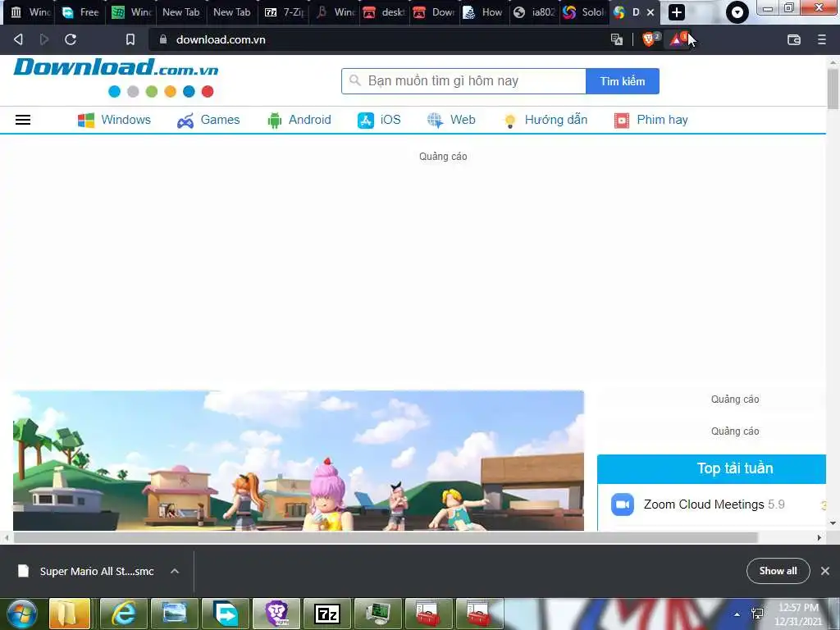840x630 pixels.
Task: Open the Hướng dẫn category
Action: (x=546, y=120)
